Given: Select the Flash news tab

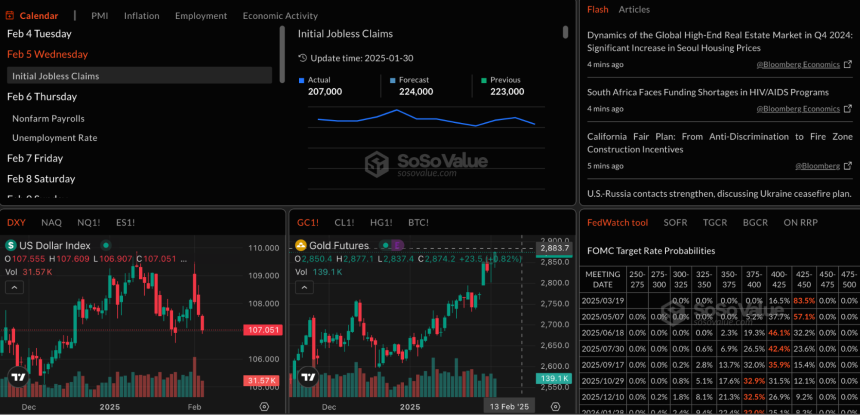Looking at the screenshot, I should pyautogui.click(x=597, y=9).
